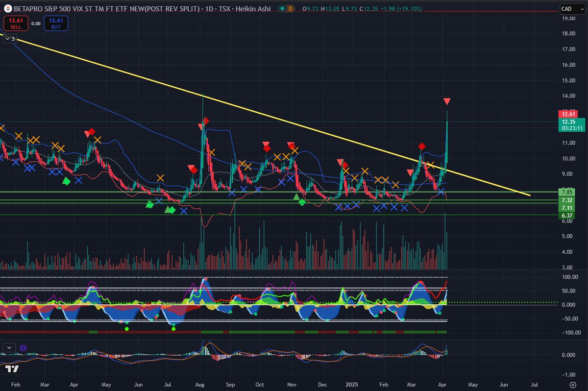Click the BetaPro symbol logo icon

(x=7, y=8)
